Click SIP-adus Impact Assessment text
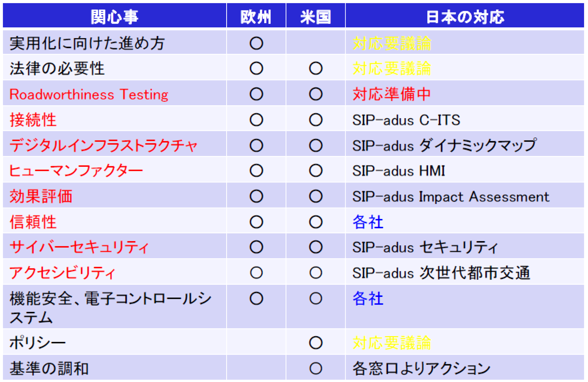The image size is (588, 382). (450, 197)
